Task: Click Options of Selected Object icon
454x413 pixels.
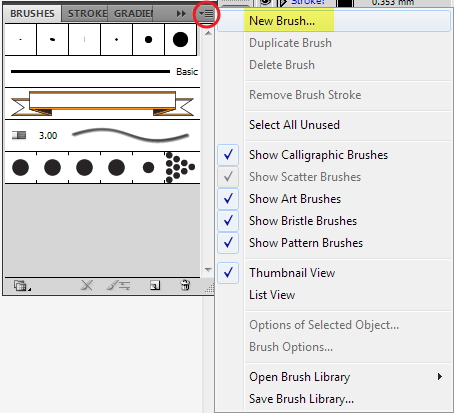Action: click(119, 286)
